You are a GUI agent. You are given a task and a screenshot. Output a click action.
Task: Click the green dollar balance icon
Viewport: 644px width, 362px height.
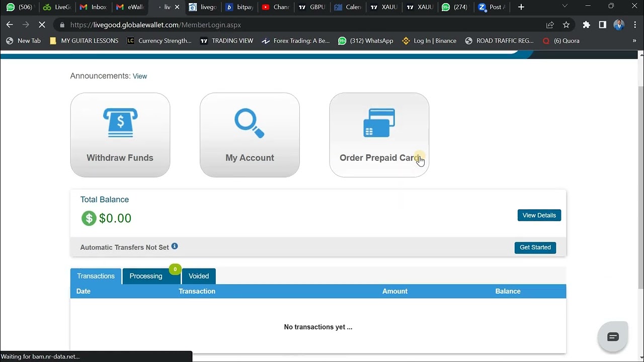click(x=89, y=218)
